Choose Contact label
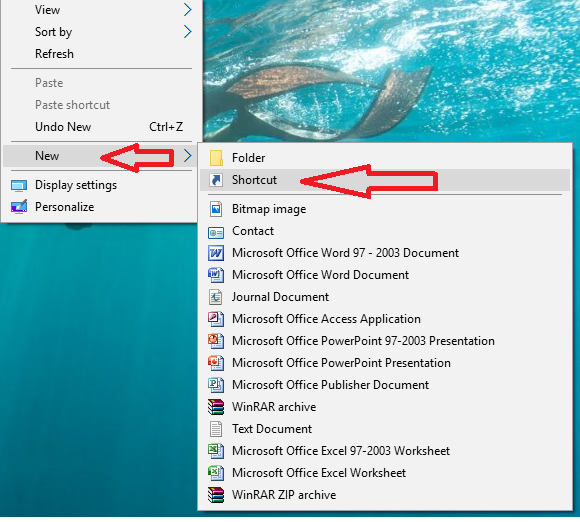 click(x=253, y=231)
